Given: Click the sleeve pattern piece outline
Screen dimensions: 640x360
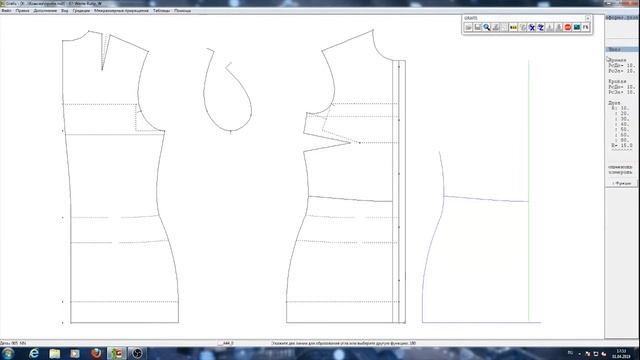Looking at the screenshot, I should [x=227, y=91].
